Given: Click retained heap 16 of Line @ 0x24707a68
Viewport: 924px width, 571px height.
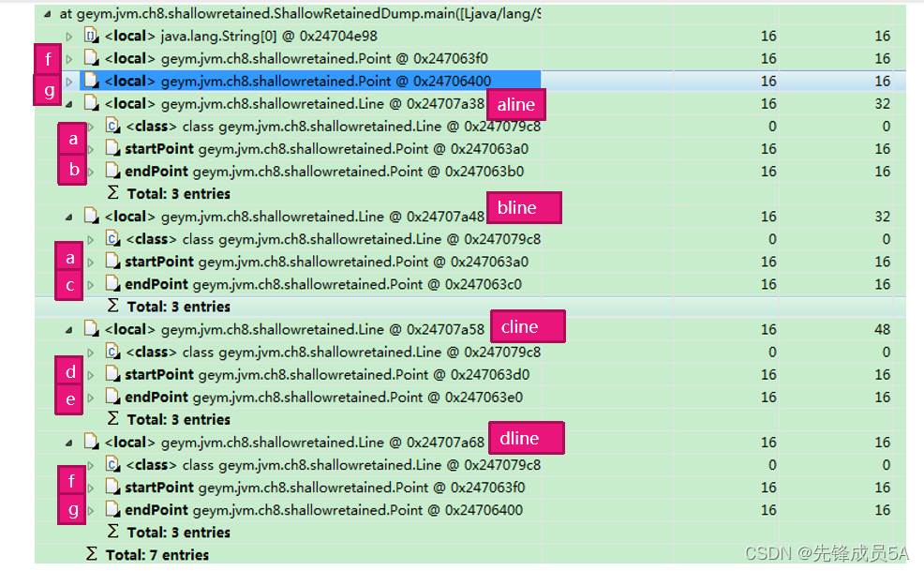Looking at the screenshot, I should [x=882, y=443].
